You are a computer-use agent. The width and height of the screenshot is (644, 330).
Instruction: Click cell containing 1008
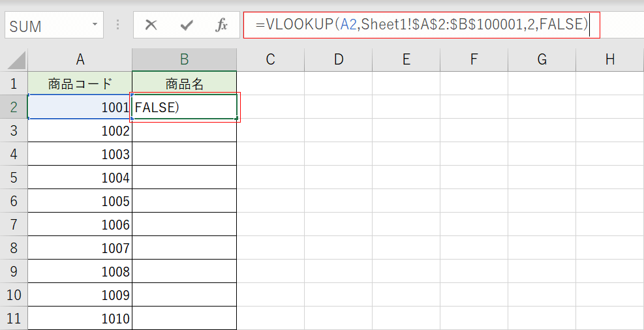pos(80,271)
